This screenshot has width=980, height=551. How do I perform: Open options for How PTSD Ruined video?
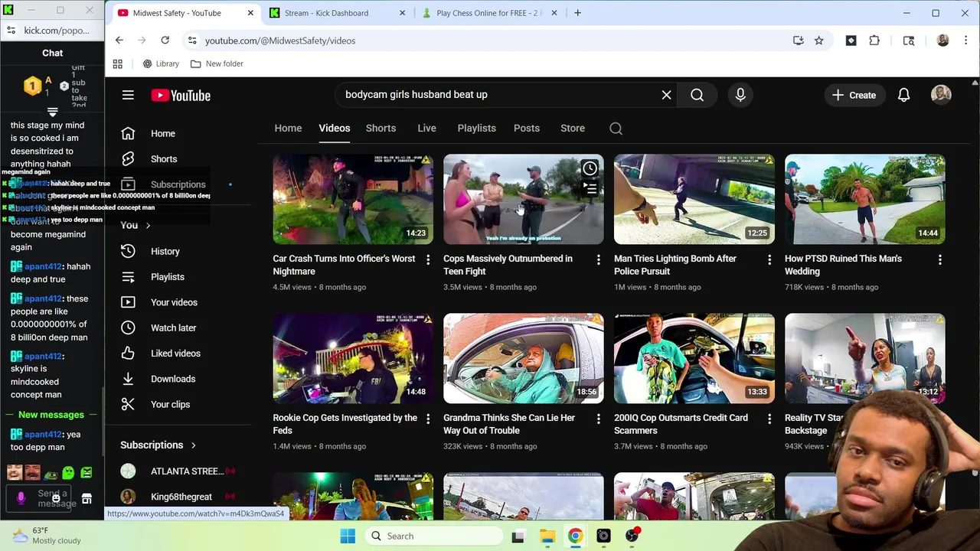pyautogui.click(x=940, y=260)
